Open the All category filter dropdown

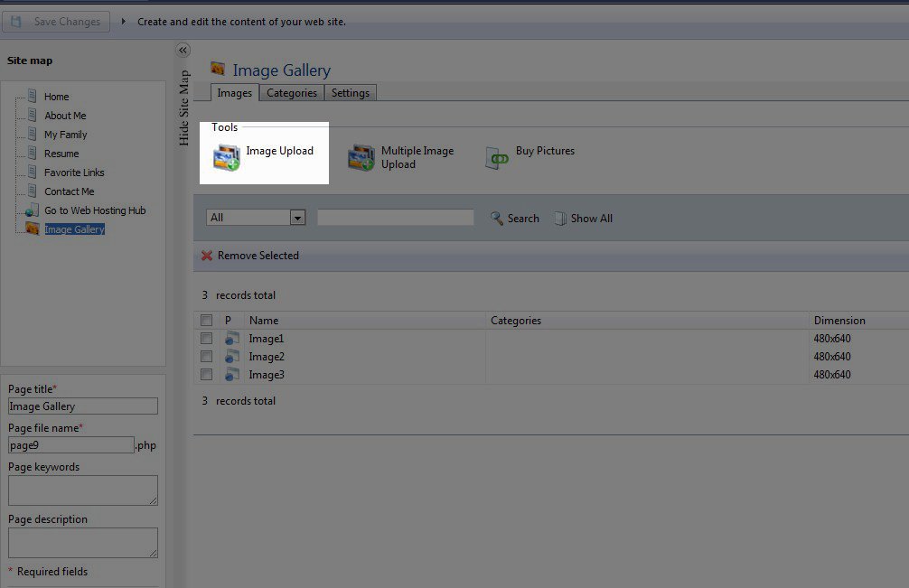coord(297,218)
